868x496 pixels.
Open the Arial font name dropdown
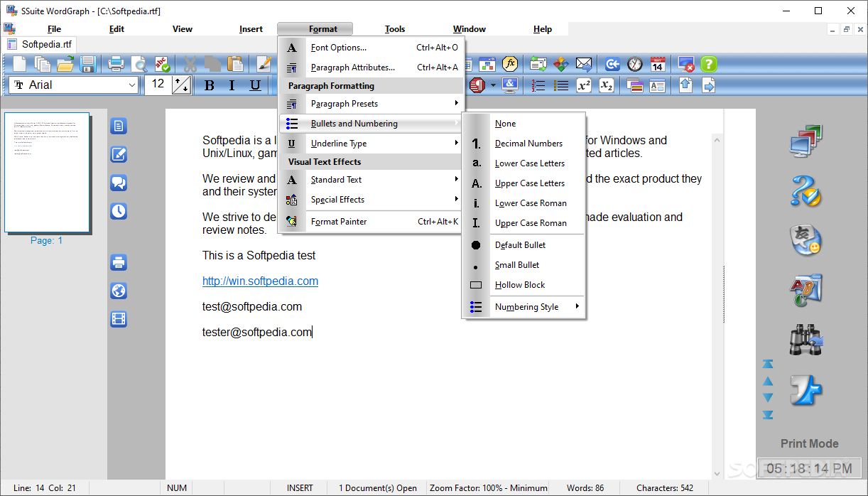[131, 85]
